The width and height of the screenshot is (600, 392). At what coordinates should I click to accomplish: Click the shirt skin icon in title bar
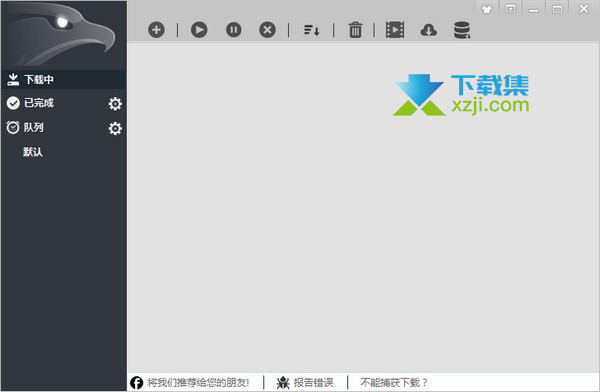click(x=487, y=9)
